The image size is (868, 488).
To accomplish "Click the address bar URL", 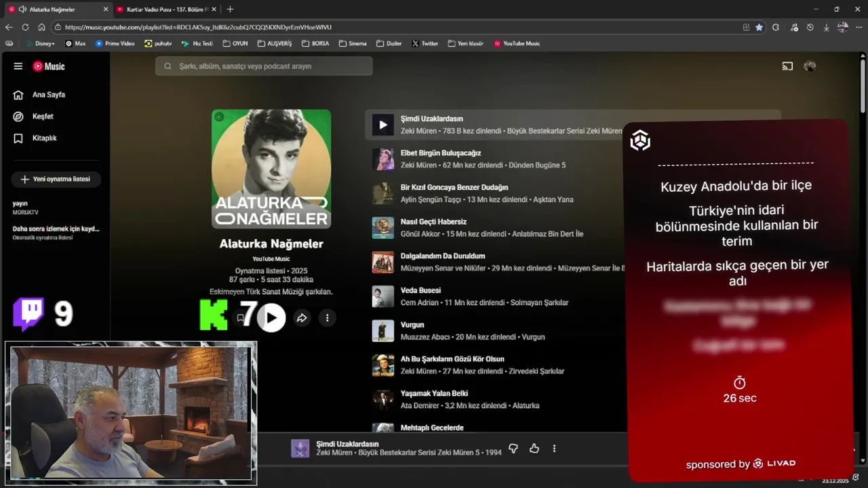I will click(x=198, y=27).
